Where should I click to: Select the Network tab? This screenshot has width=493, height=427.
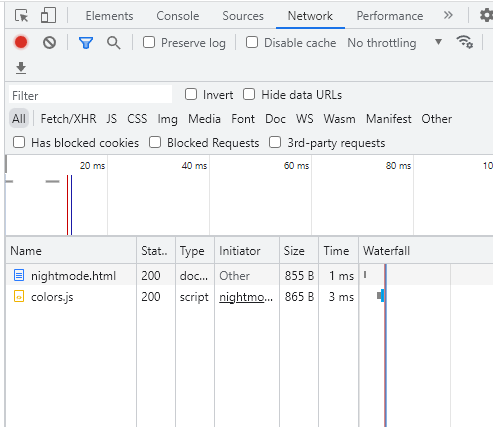(x=310, y=16)
